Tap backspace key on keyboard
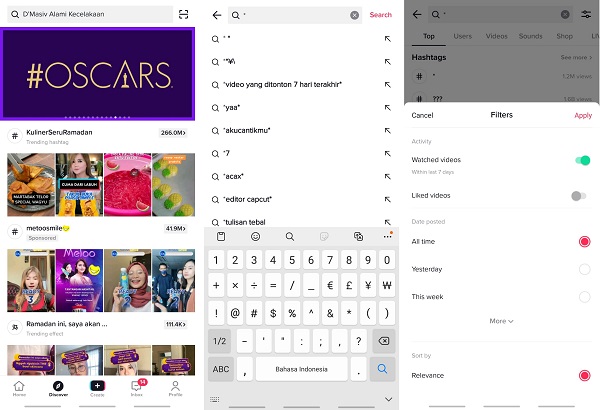The height and width of the screenshot is (410, 600). point(383,341)
